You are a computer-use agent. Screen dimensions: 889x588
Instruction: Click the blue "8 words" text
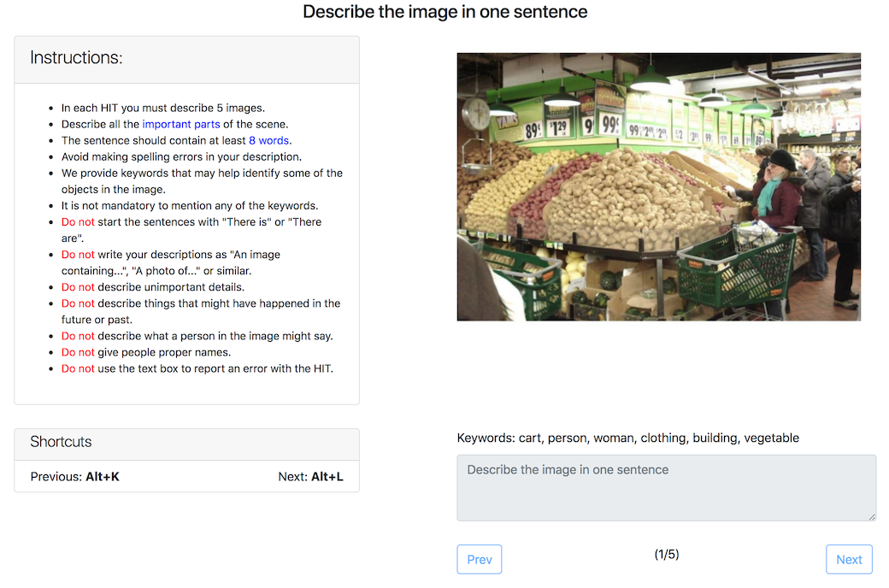click(x=268, y=141)
